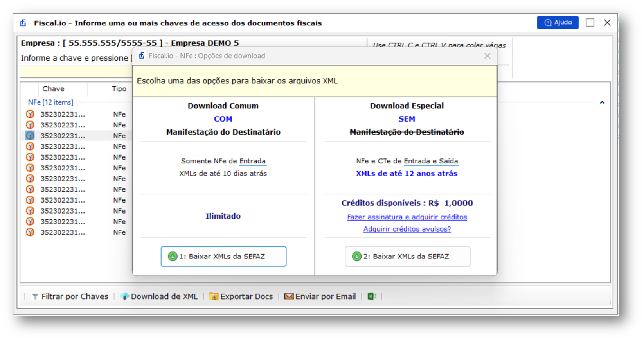Click the first NFe row status icon
The width and height of the screenshot is (644, 341).
(30, 114)
